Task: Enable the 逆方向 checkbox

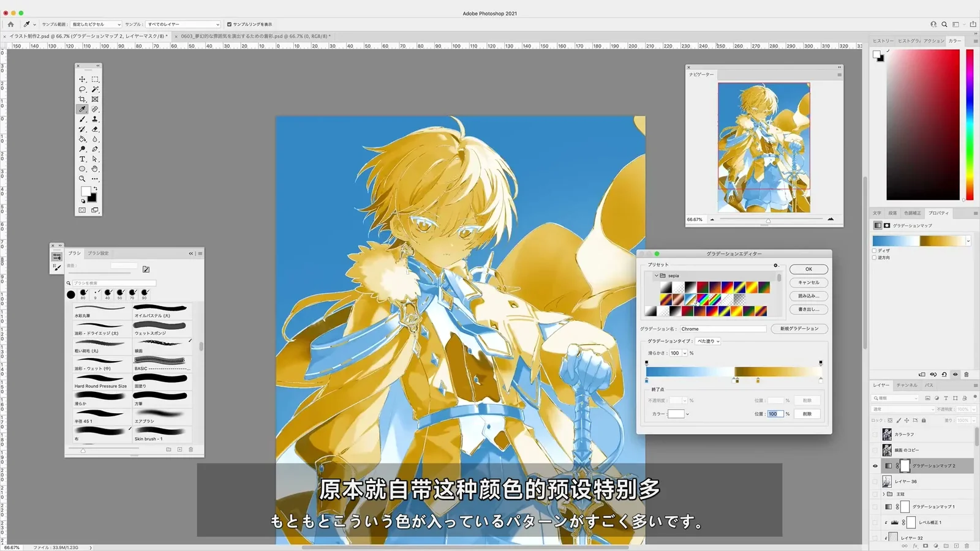Action: (x=874, y=258)
